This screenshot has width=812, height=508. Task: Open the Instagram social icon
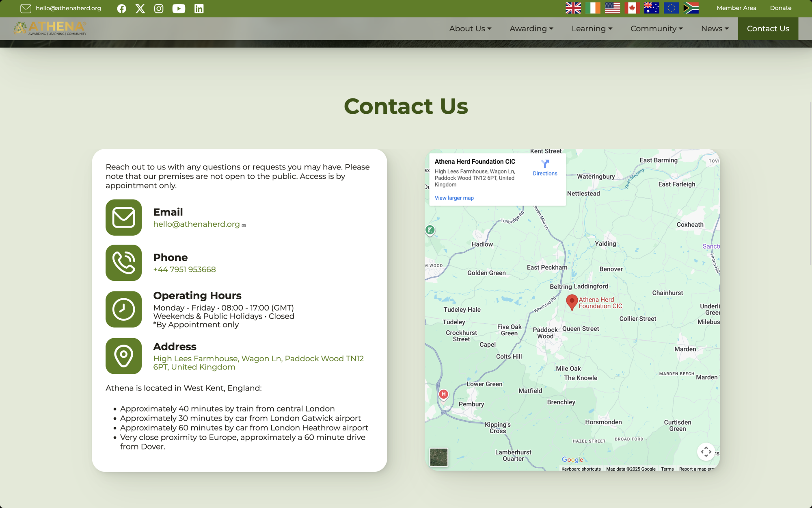pyautogui.click(x=159, y=9)
